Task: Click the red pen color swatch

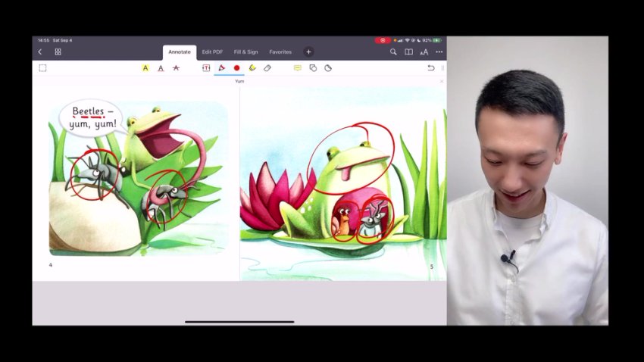Action: [x=236, y=68]
